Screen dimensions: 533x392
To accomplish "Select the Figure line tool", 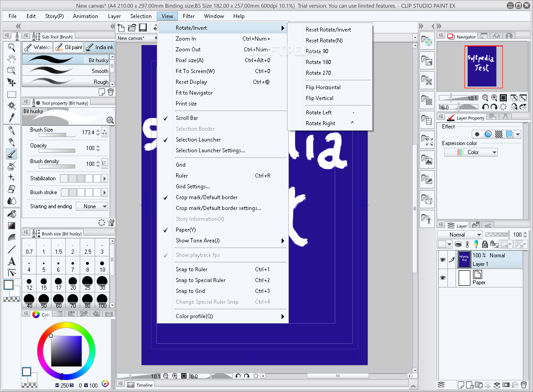I will click(12, 249).
